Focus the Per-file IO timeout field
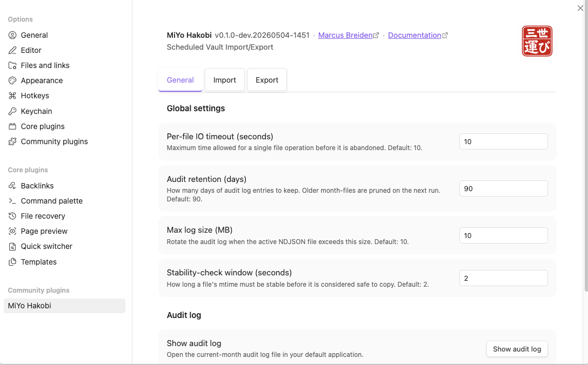The height and width of the screenshot is (365, 588). [503, 141]
